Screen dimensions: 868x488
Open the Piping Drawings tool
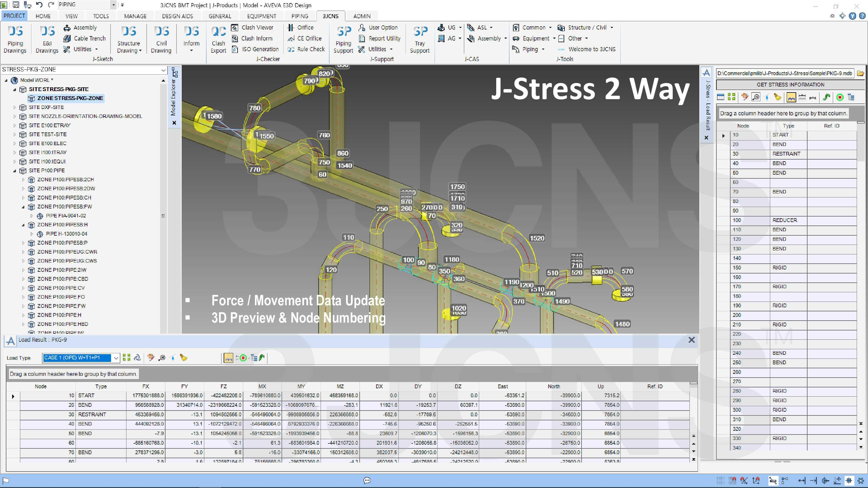(15, 39)
